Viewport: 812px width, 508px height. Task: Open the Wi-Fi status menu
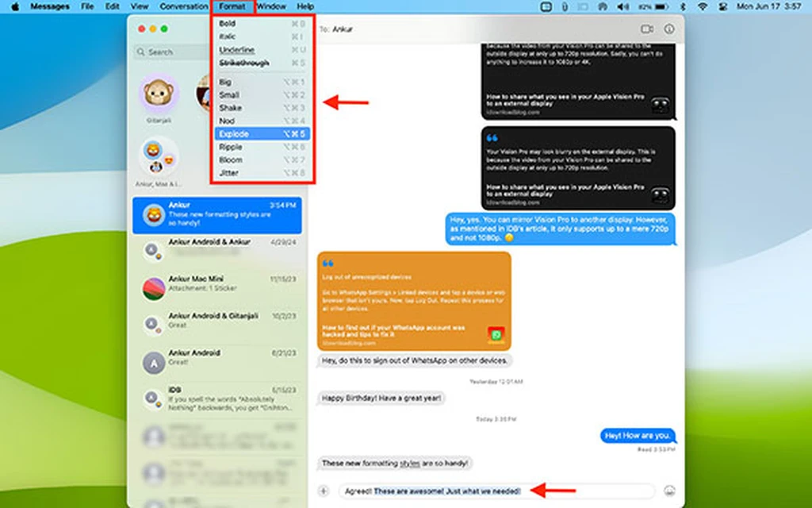coord(703,6)
